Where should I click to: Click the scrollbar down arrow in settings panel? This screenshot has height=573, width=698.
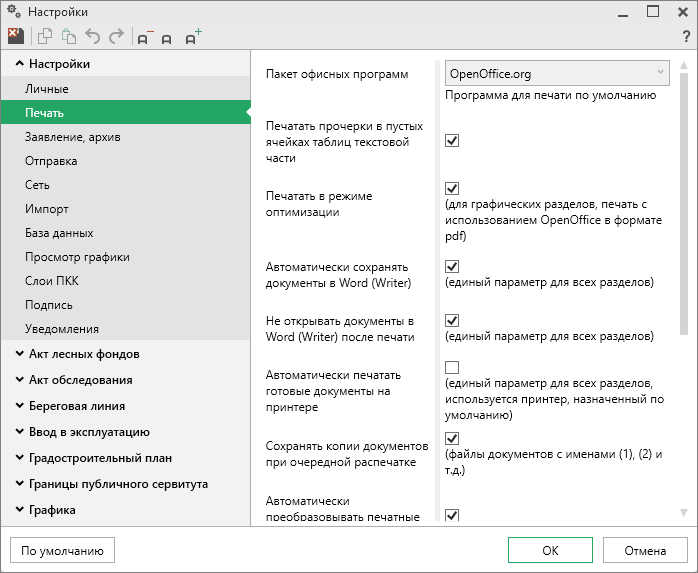point(684,512)
